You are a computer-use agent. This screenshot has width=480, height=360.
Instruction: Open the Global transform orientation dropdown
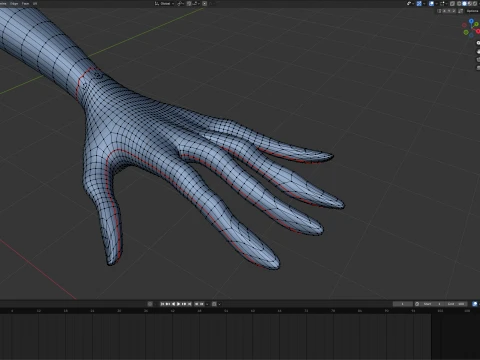tap(165, 4)
